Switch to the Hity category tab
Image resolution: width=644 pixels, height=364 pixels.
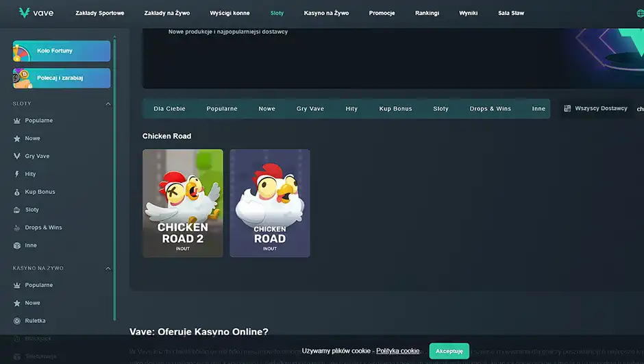click(351, 109)
